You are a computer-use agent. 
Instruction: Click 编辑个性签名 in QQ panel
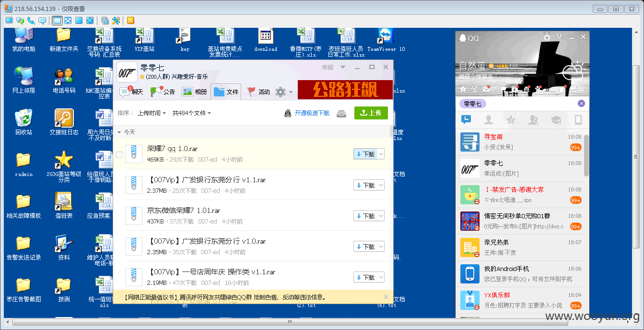476,76
